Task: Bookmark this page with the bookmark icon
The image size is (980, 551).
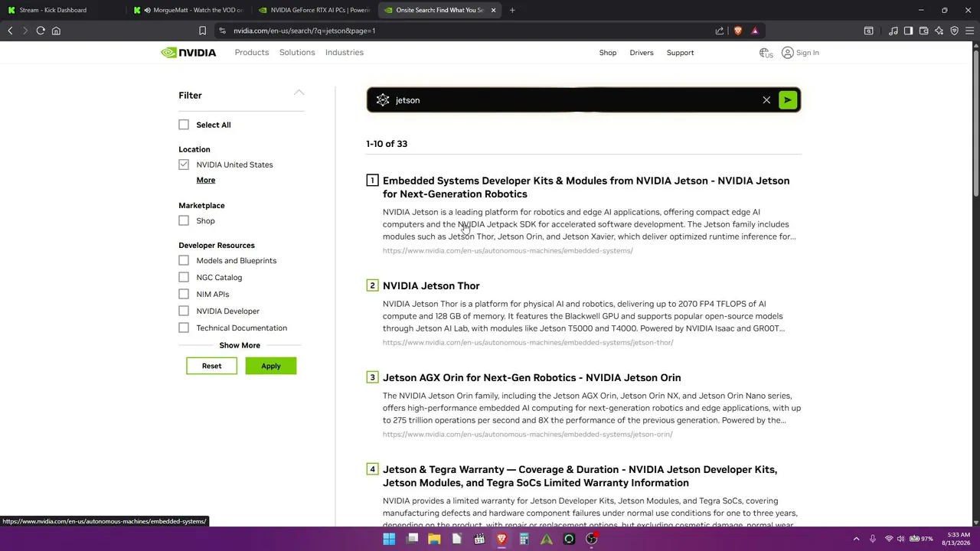Action: point(202,31)
